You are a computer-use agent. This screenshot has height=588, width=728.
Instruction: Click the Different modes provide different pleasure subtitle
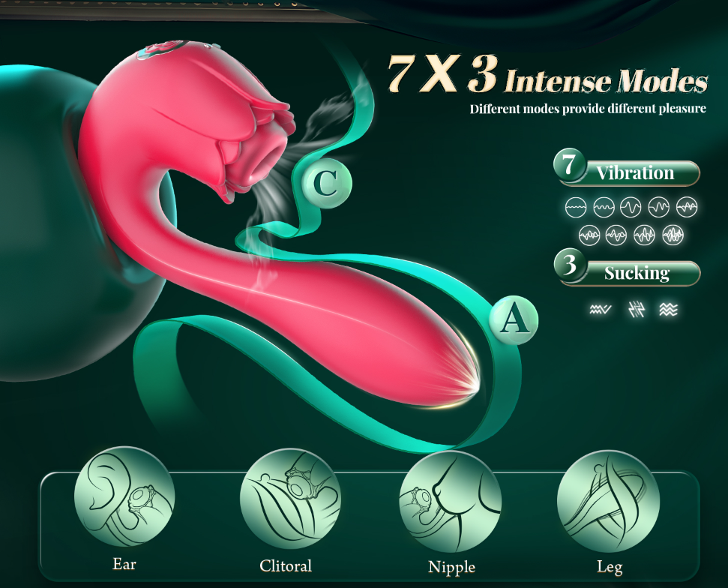click(588, 109)
